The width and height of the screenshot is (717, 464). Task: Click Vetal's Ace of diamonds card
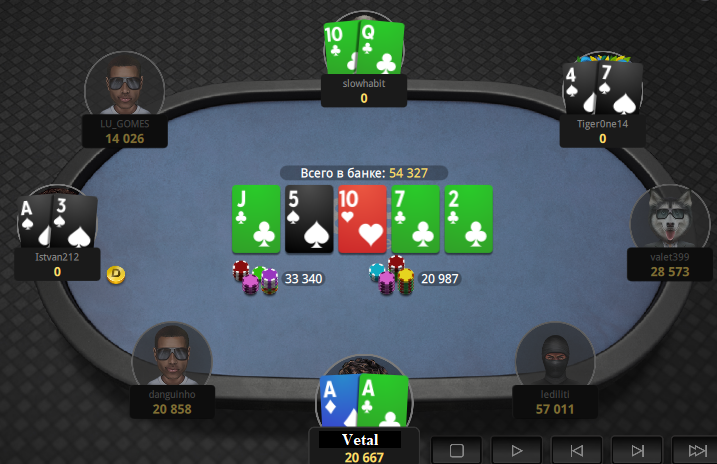339,401
